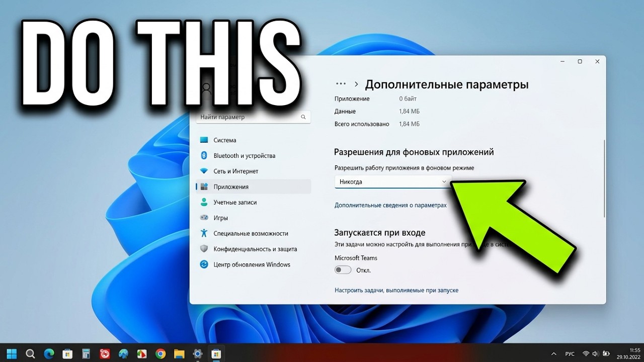Open link Дополнительные сведения о параметрах
644x362 pixels.
tap(390, 206)
